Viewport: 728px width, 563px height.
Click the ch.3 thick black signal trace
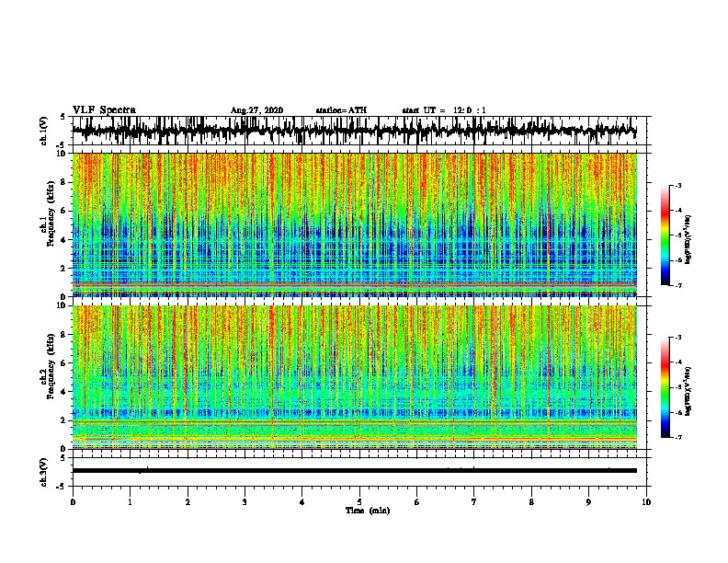354,471
